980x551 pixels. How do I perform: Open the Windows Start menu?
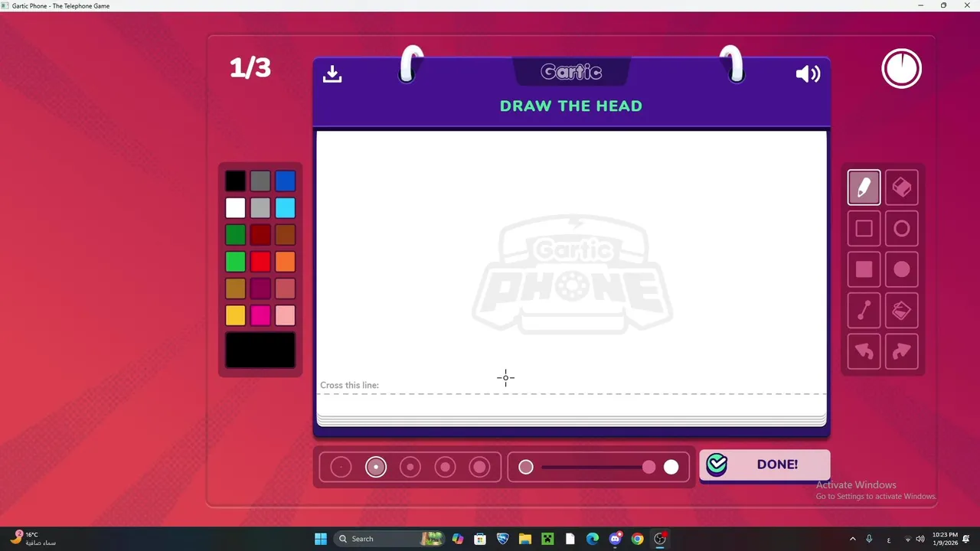click(321, 539)
